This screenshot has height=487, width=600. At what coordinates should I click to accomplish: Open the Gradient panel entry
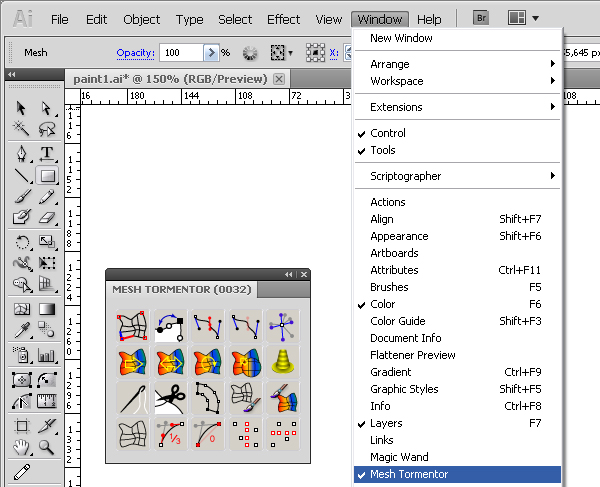pyautogui.click(x=457, y=372)
